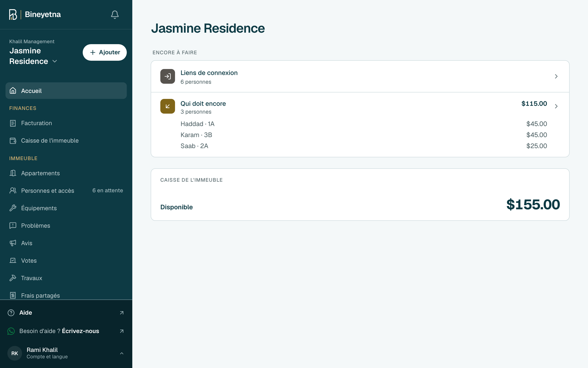This screenshot has width=588, height=368.
Task: Click the 6 en attente badge
Action: click(108, 191)
